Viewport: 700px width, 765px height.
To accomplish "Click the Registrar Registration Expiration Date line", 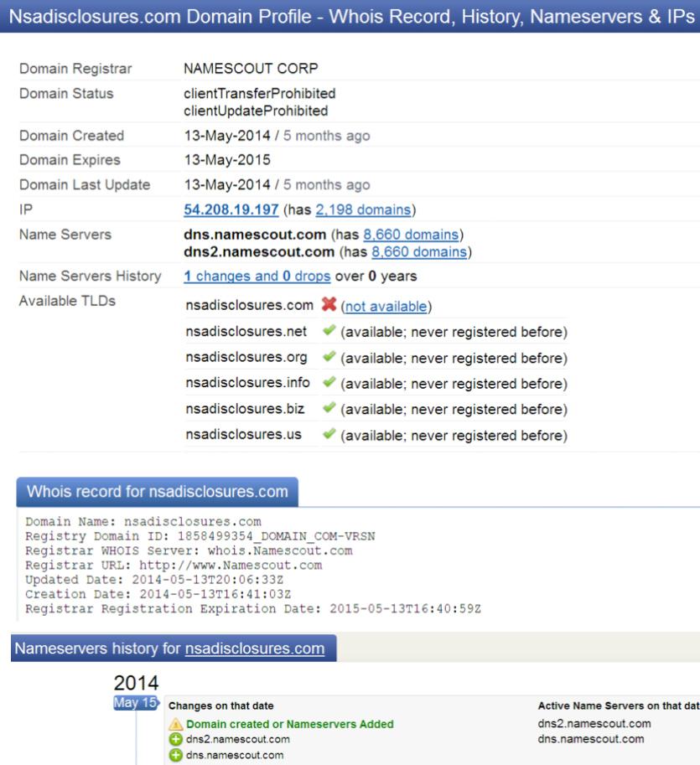I will tap(253, 609).
